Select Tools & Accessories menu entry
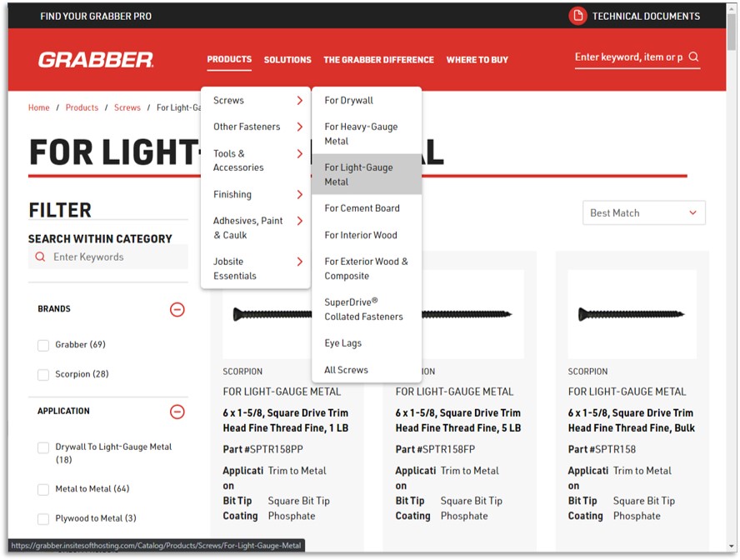This screenshot has width=740, height=560. click(x=255, y=160)
